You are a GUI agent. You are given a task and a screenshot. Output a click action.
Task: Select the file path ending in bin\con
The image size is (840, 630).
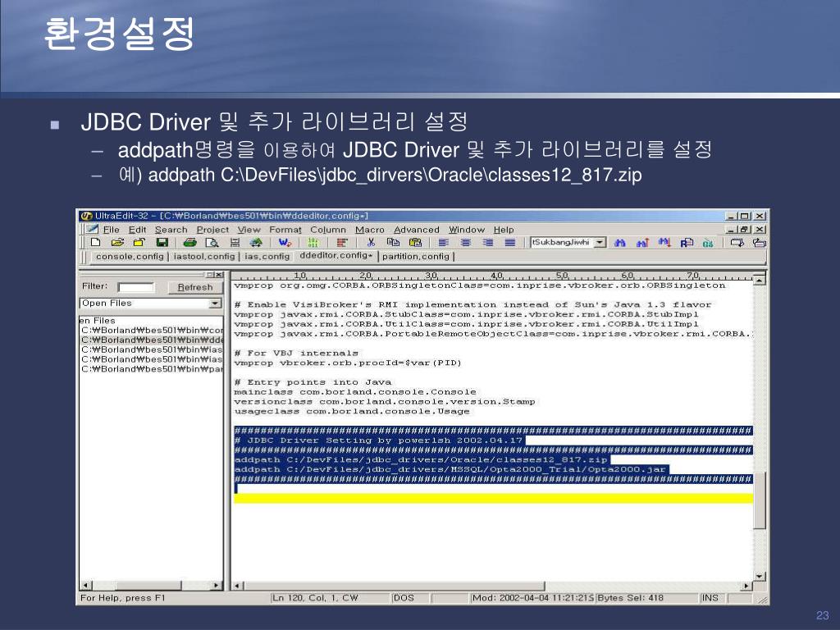[x=152, y=330]
